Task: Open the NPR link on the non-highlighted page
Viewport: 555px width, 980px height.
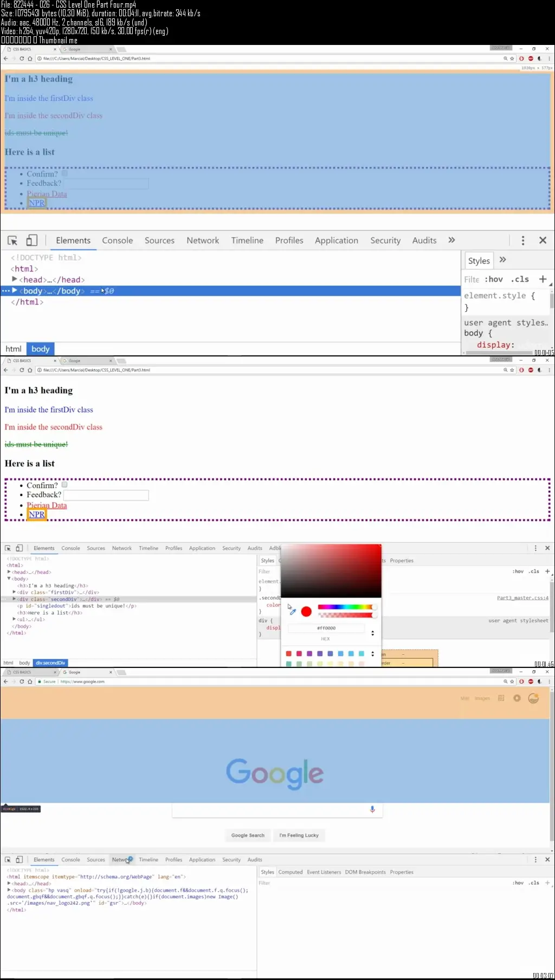Action: coord(37,515)
